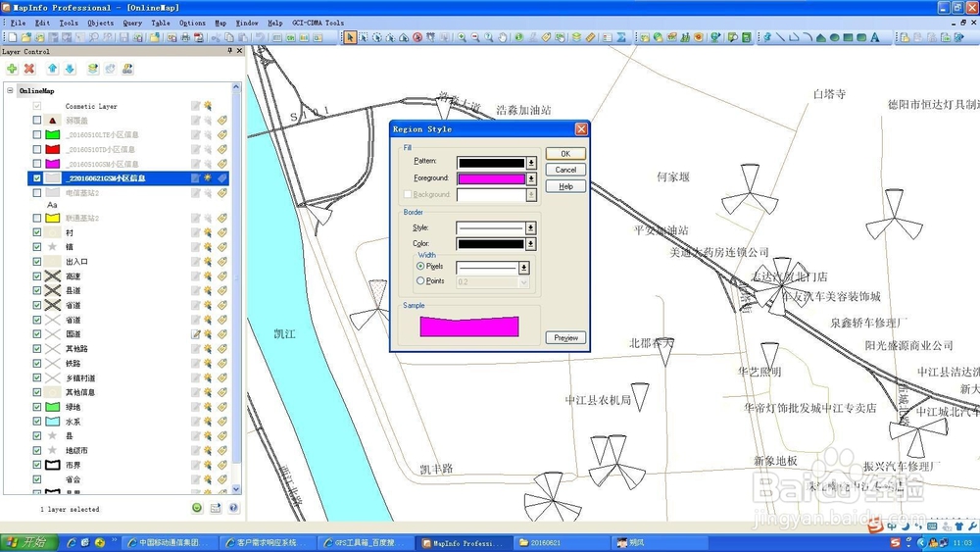Click Help in Region Style dialog
Screen dimensions: 980x552
(x=565, y=186)
